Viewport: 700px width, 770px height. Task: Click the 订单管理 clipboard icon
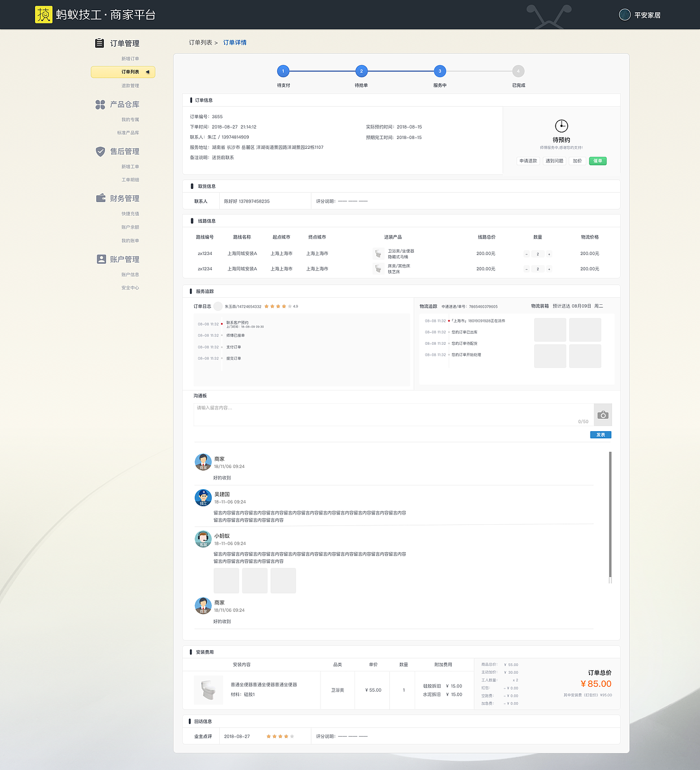click(x=100, y=43)
